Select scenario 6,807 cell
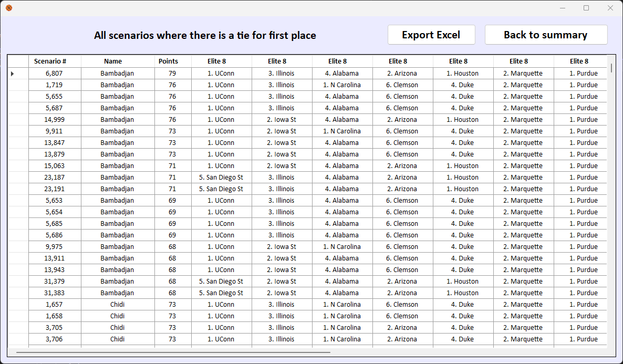Screen dimensions: 623x364 pos(55,74)
